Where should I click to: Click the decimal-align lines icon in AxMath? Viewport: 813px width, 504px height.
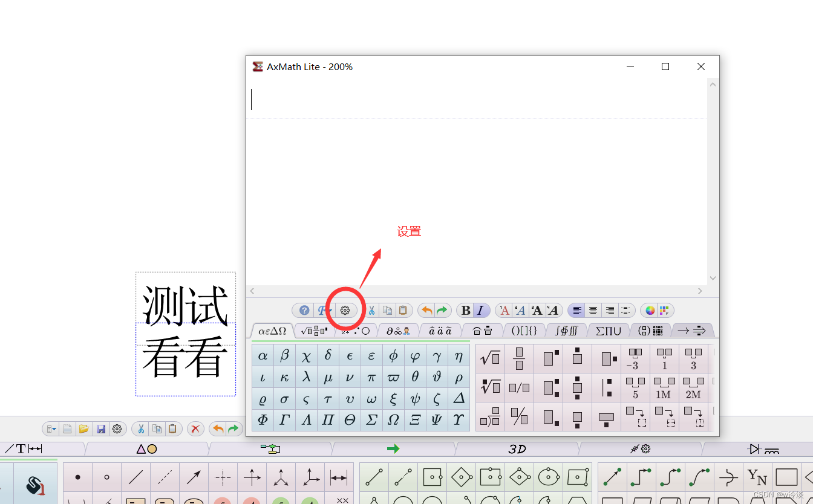pyautogui.click(x=625, y=311)
